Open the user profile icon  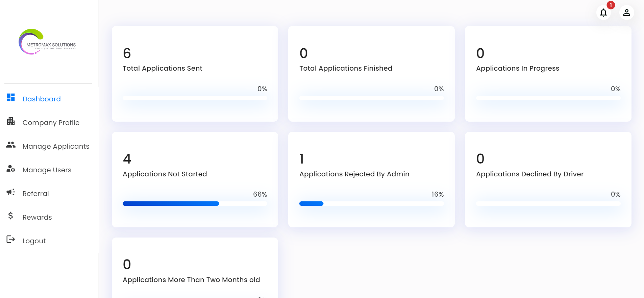(x=626, y=13)
